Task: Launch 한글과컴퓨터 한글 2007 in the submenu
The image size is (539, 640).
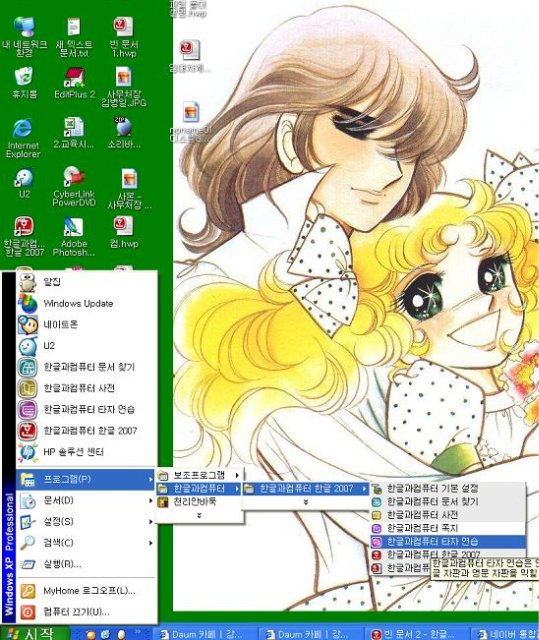Action: tap(448, 555)
